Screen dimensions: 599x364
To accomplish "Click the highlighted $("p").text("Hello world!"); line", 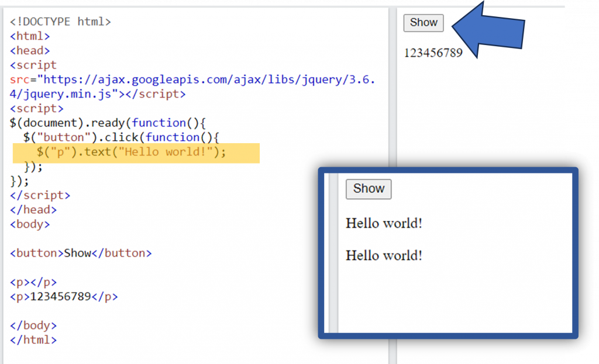I will pos(132,152).
